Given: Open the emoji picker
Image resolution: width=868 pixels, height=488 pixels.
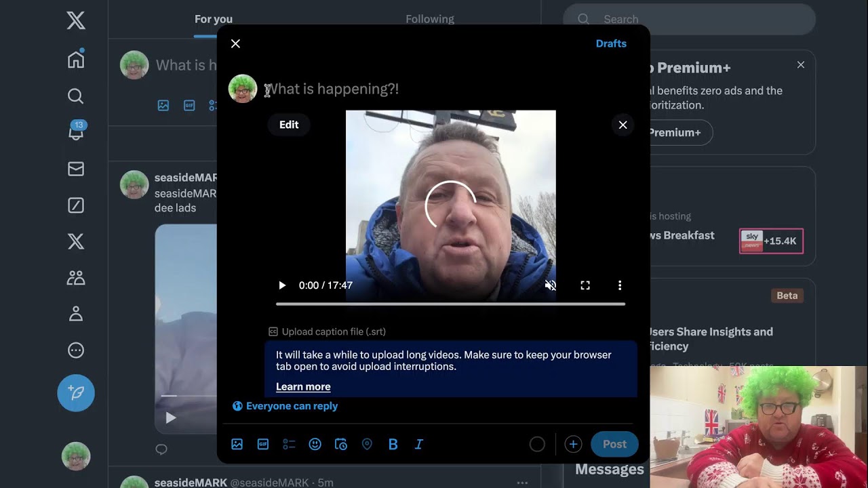Looking at the screenshot, I should (315, 444).
